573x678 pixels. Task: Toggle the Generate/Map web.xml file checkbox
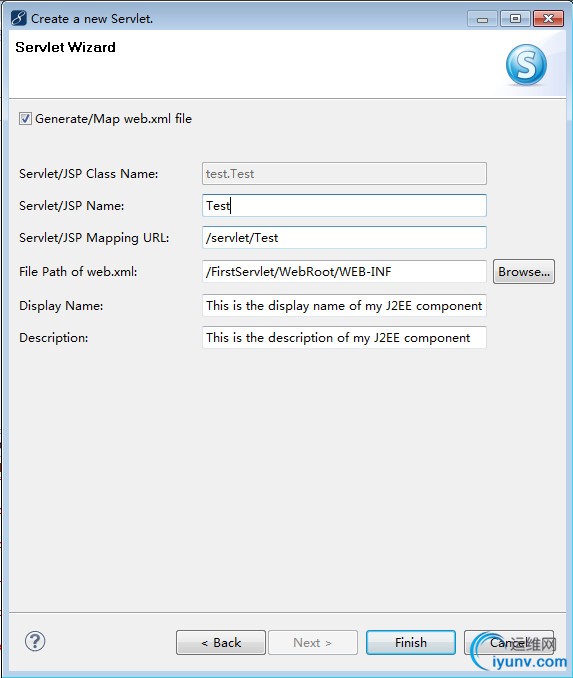click(x=25, y=118)
